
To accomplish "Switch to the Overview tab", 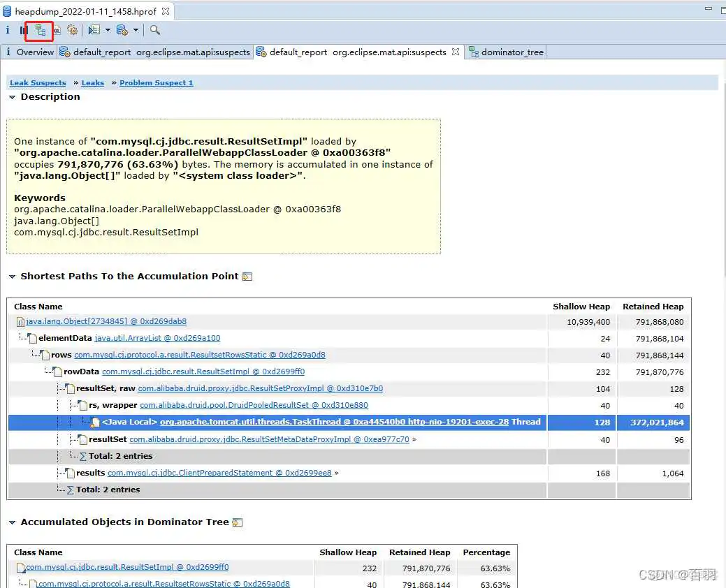I will [34, 52].
